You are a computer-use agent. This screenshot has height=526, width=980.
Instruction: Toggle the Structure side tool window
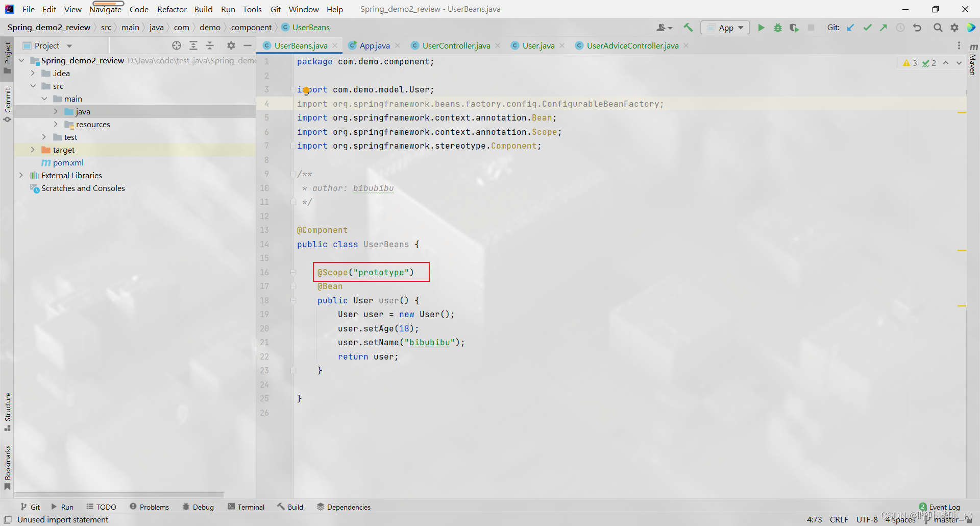coord(7,412)
